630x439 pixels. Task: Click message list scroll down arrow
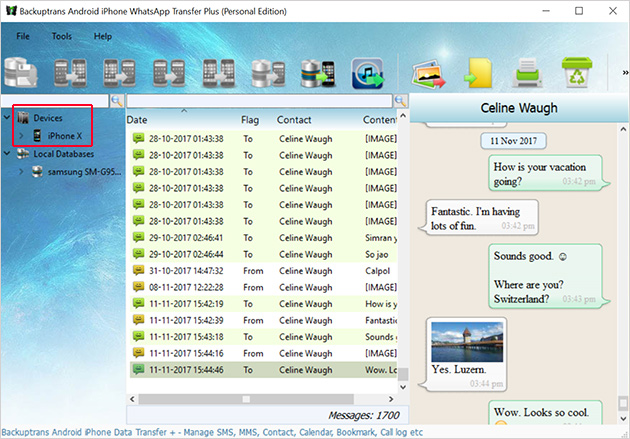(x=403, y=387)
